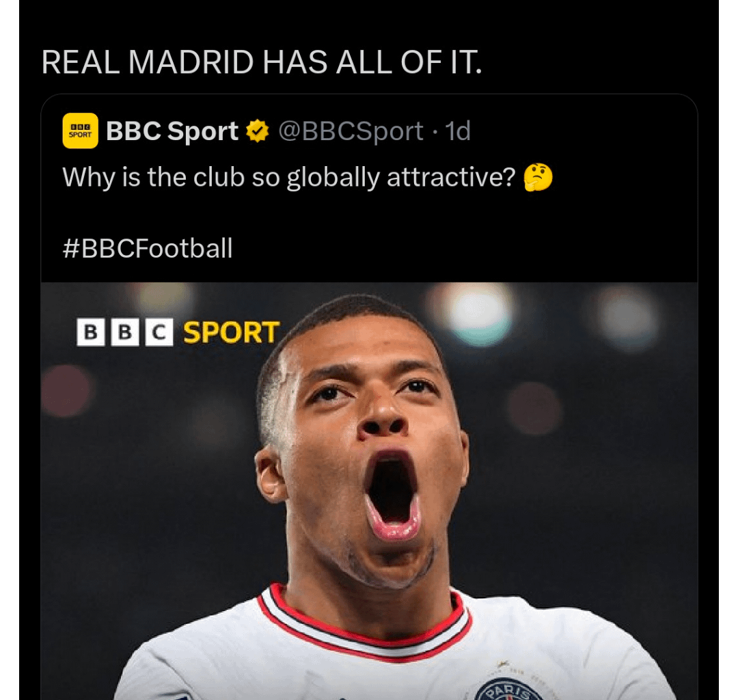738x700 pixels.
Task: Click the Paris club crest on the jersey
Action: click(508, 688)
